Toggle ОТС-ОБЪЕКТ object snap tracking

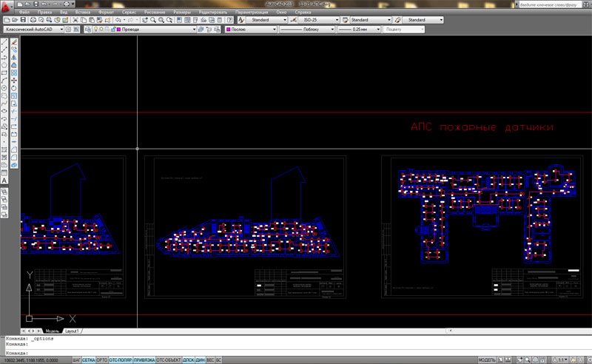(x=169, y=360)
